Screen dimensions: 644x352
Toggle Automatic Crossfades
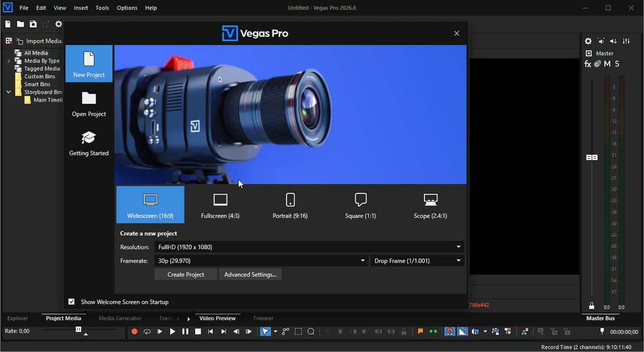coord(463,332)
